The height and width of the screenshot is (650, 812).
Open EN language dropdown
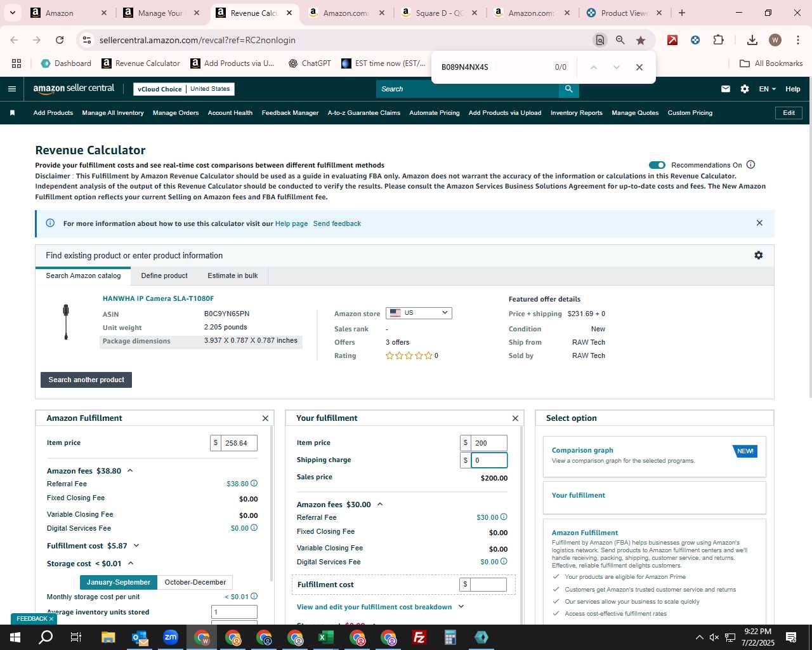tap(767, 89)
